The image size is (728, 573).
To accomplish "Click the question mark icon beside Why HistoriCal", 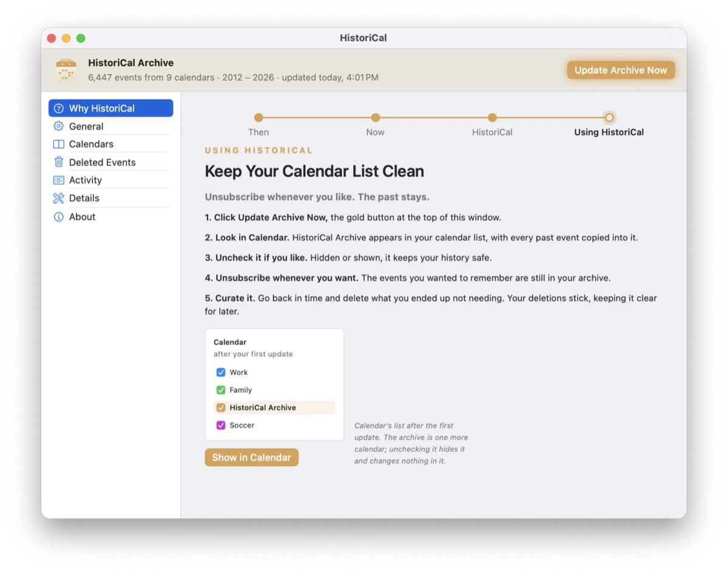I will [x=59, y=109].
